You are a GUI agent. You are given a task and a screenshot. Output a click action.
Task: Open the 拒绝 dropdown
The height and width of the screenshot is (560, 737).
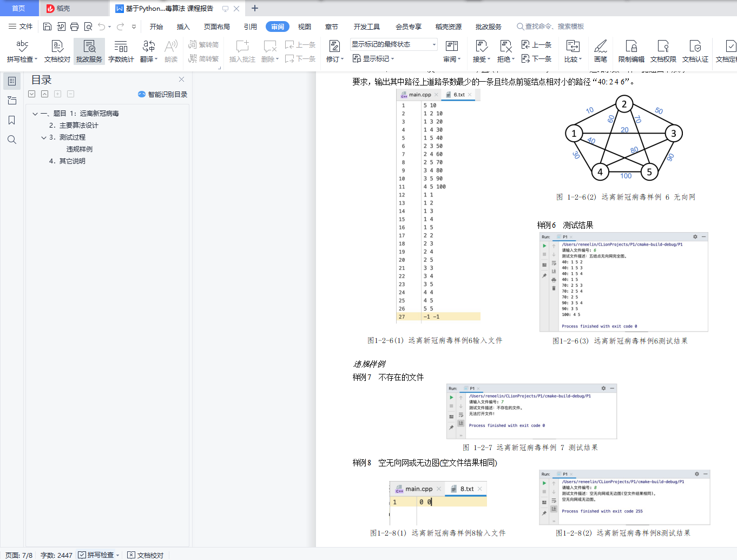pyautogui.click(x=513, y=60)
